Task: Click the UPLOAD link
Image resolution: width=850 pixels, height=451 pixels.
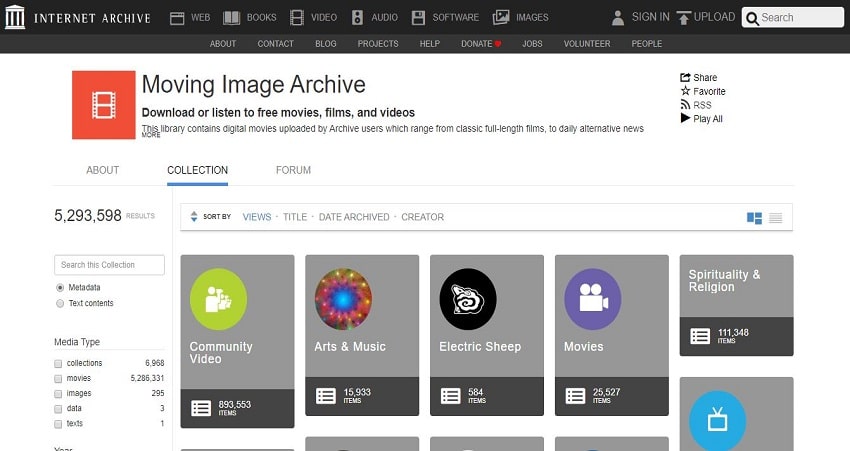Action: 714,17
